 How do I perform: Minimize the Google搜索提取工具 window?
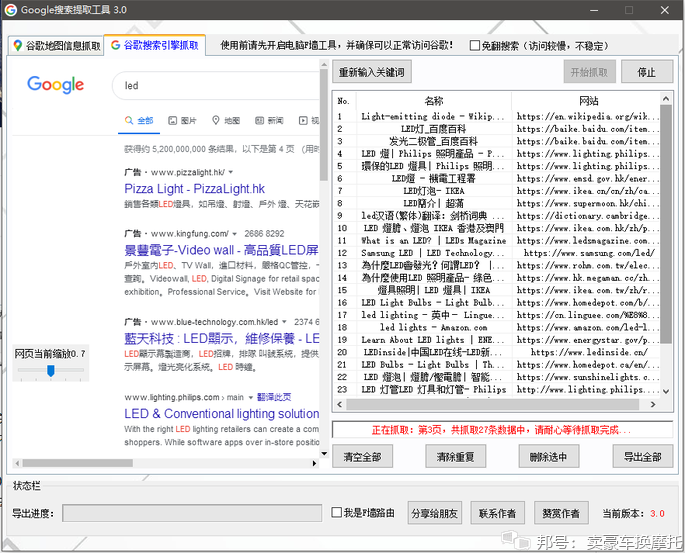[595, 10]
